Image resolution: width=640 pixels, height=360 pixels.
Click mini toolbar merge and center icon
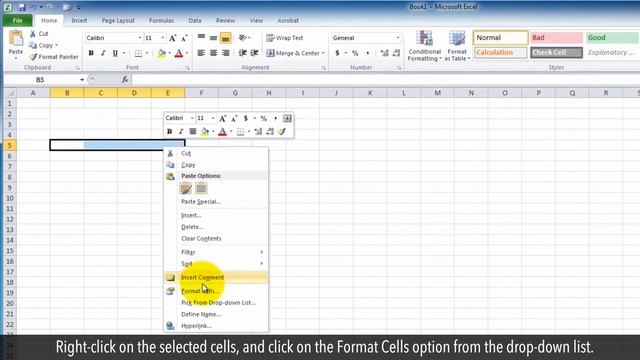287,118
